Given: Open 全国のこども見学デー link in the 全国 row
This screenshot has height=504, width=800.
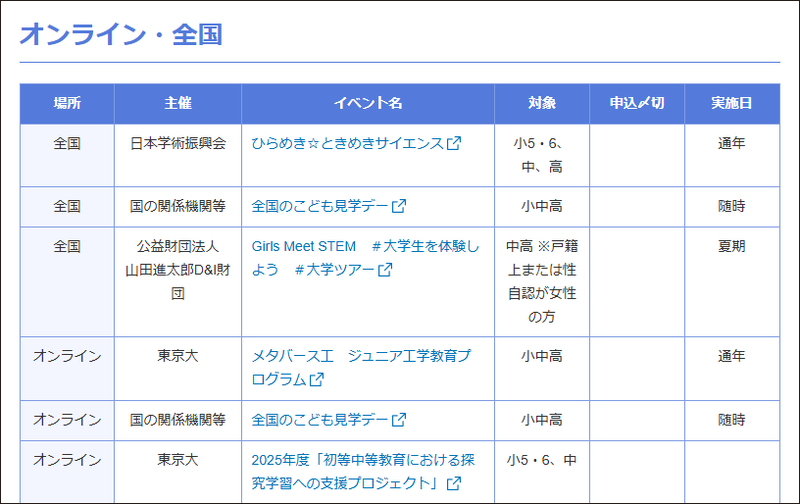Looking at the screenshot, I should (329, 206).
